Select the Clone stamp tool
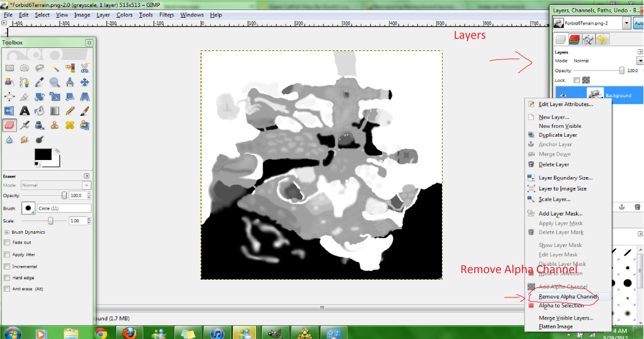This screenshot has height=339, width=644. [x=55, y=125]
